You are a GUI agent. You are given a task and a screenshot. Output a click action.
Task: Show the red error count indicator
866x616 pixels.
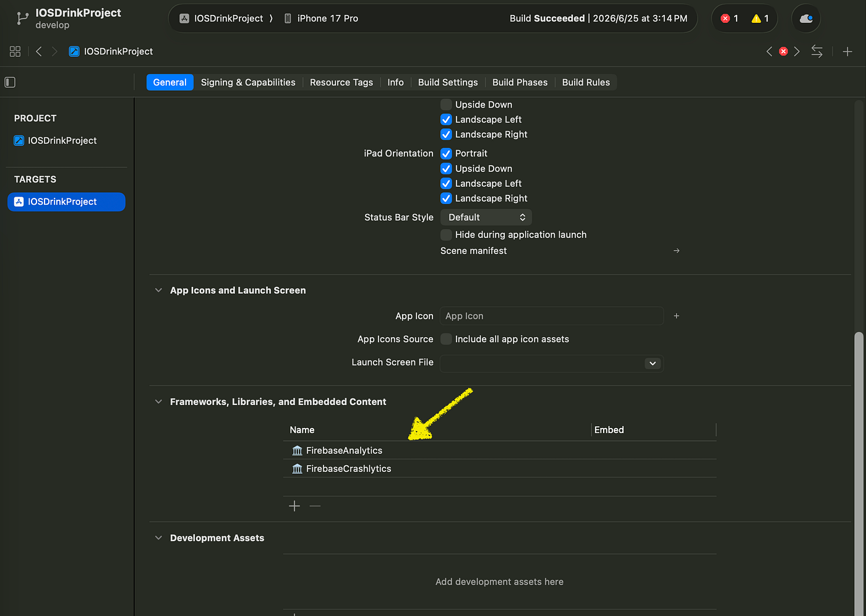[730, 19]
